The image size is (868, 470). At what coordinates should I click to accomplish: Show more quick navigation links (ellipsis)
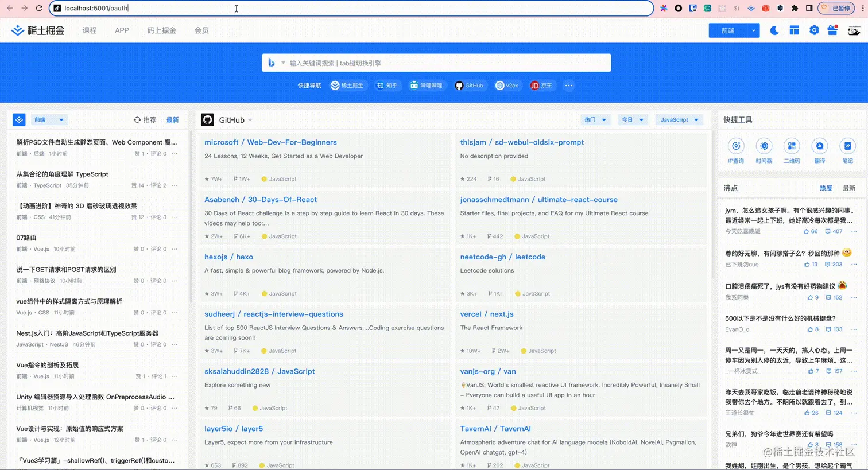coord(568,86)
